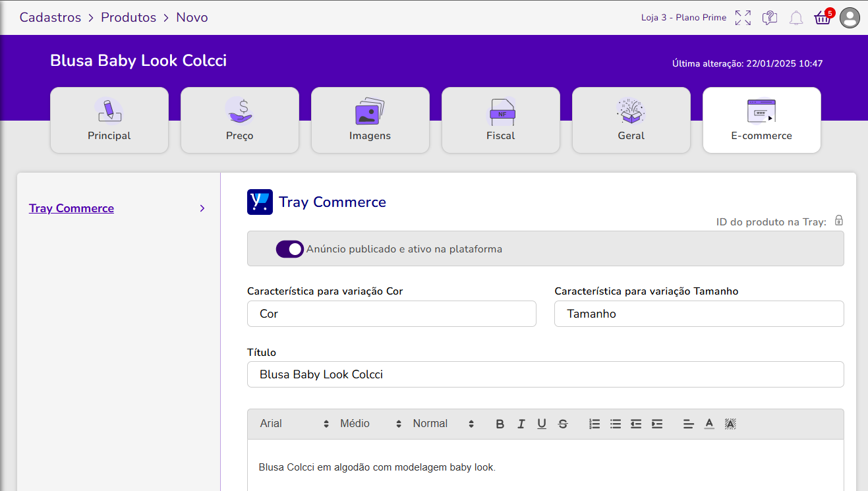Open the Arial font family dropdown
This screenshot has width=868, height=491.
point(294,424)
